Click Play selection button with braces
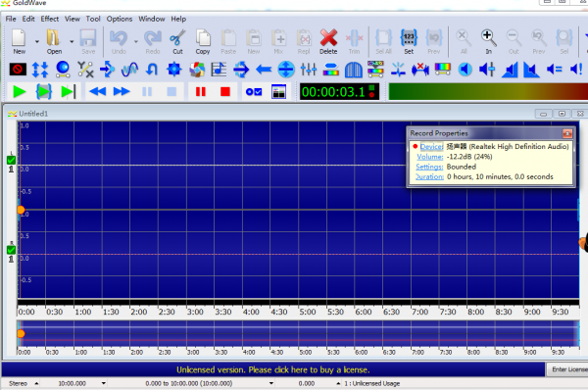The image size is (588, 390). pos(44,92)
